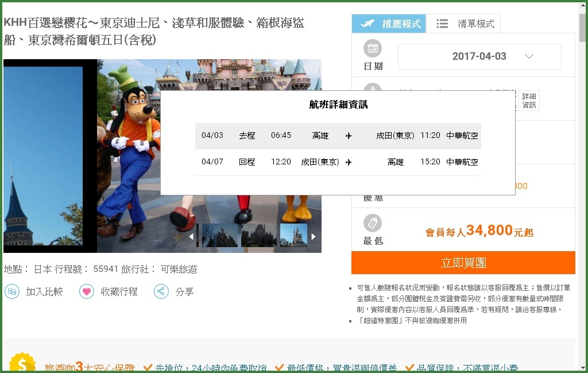Click the 分享 link text
The width and height of the screenshot is (588, 373).
tap(184, 291)
